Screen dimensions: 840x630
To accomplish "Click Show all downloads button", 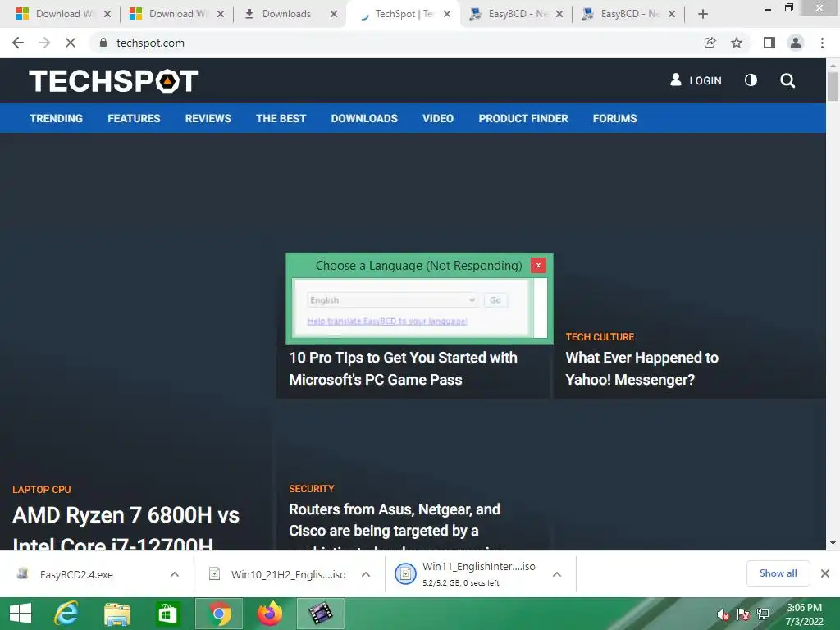I will [x=778, y=573].
